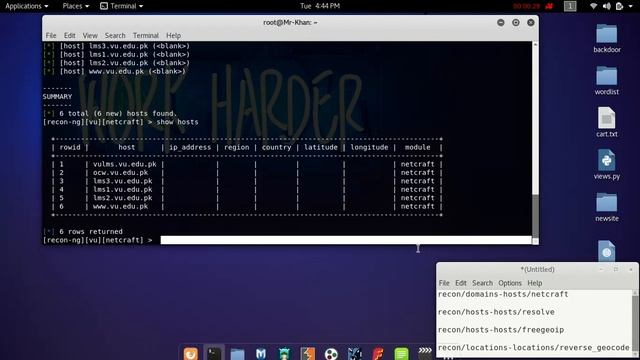This screenshot has width=640, height=360.
Task: Open the green Leafpad notes dock icon
Action: pos(401,353)
